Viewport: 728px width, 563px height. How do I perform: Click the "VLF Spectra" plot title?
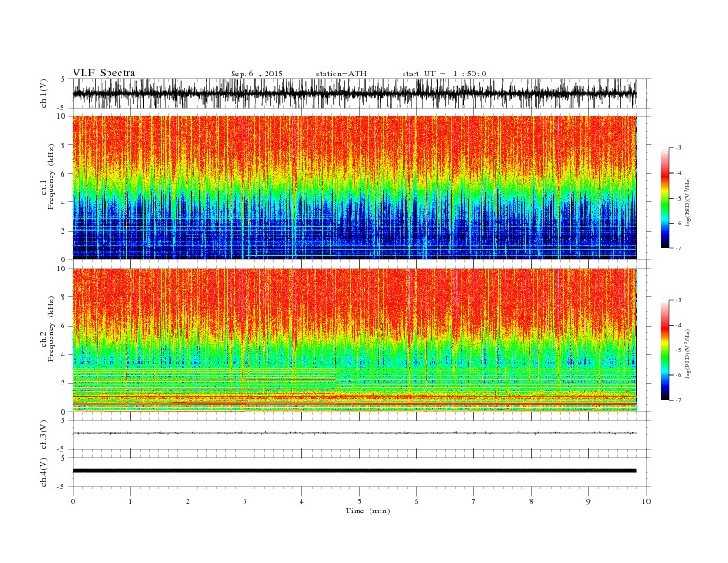click(x=104, y=73)
